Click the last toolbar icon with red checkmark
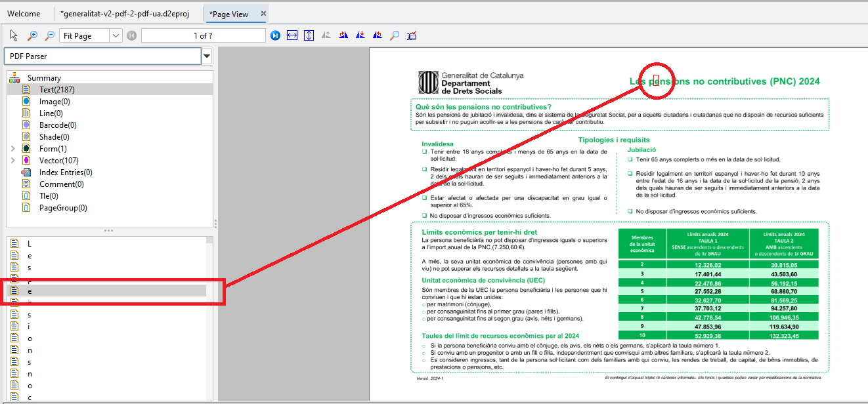The width and height of the screenshot is (868, 404). click(412, 35)
